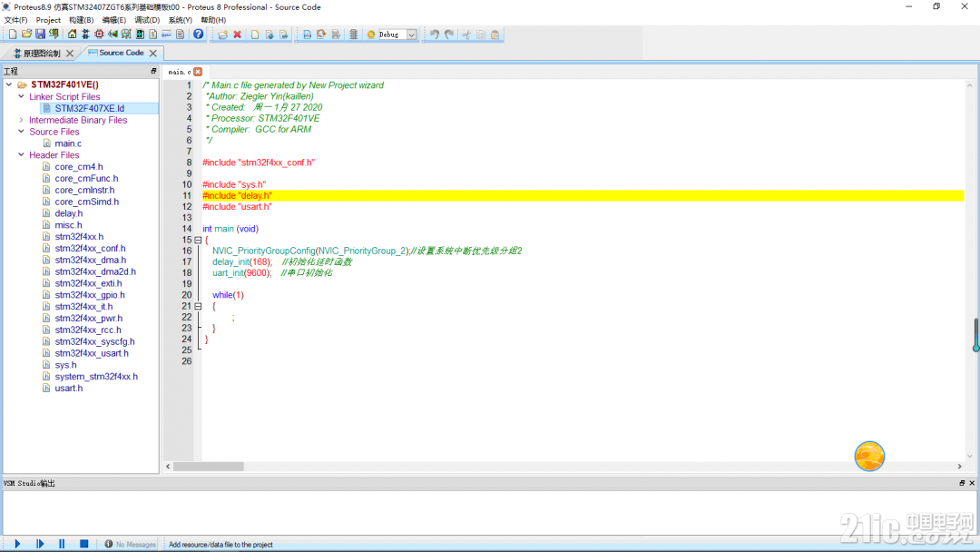Open the 编辑(E) menu

coord(113,20)
